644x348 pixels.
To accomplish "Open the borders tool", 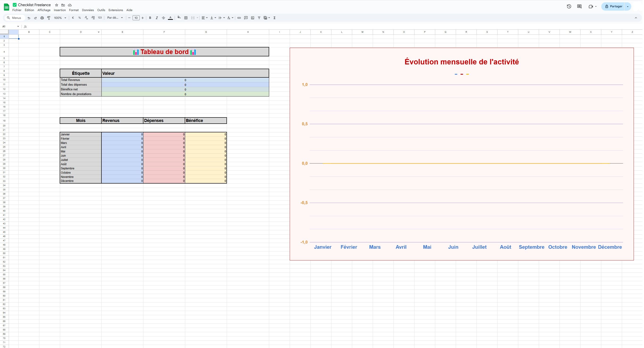I will (x=186, y=18).
